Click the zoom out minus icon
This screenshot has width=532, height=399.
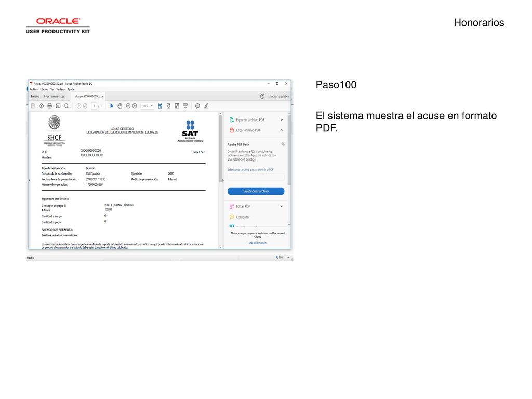(x=128, y=106)
